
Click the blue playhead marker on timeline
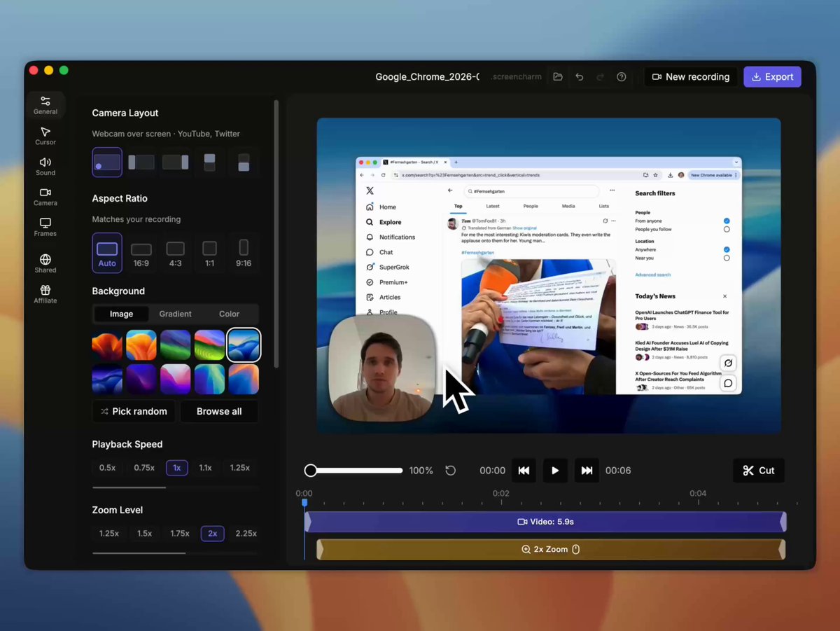304,502
